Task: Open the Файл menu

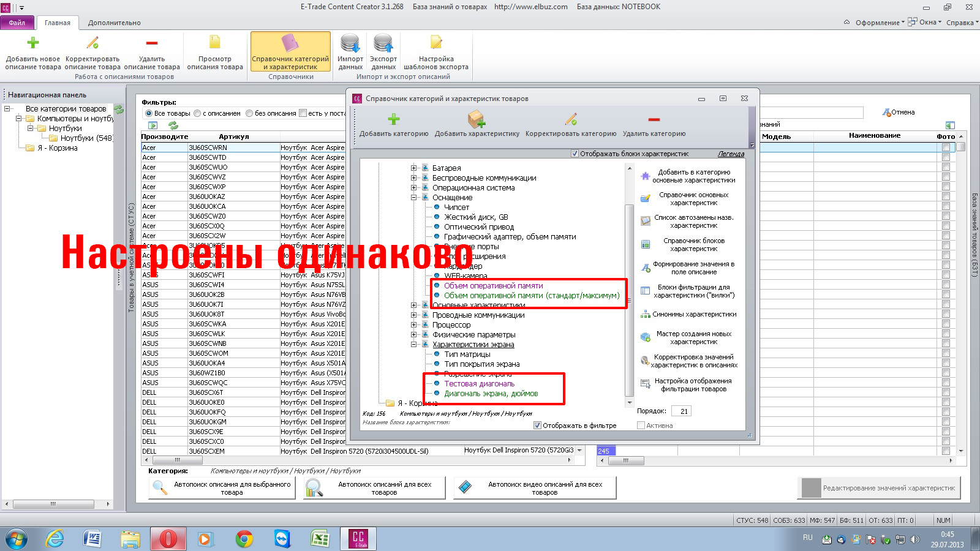Action: 17,23
